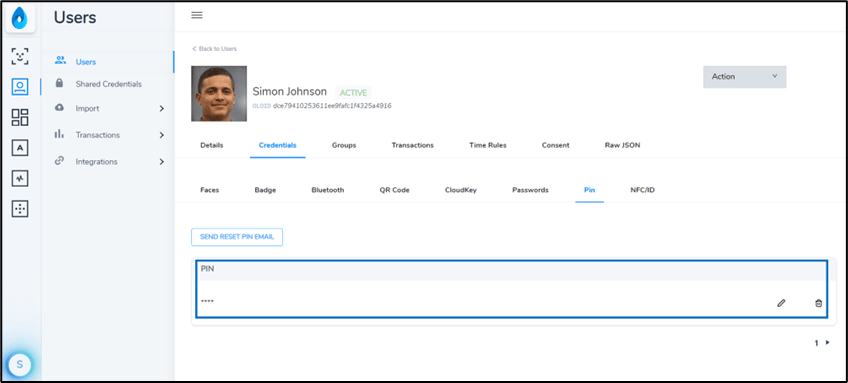
Task: Click the masked PIN value ****
Action: click(x=207, y=301)
